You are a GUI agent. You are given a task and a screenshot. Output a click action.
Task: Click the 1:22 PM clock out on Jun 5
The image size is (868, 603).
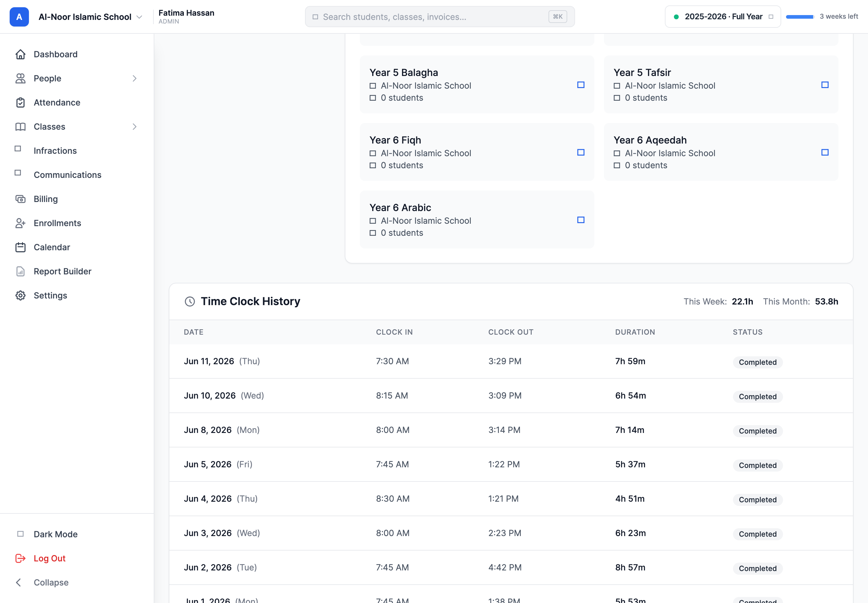tap(504, 465)
